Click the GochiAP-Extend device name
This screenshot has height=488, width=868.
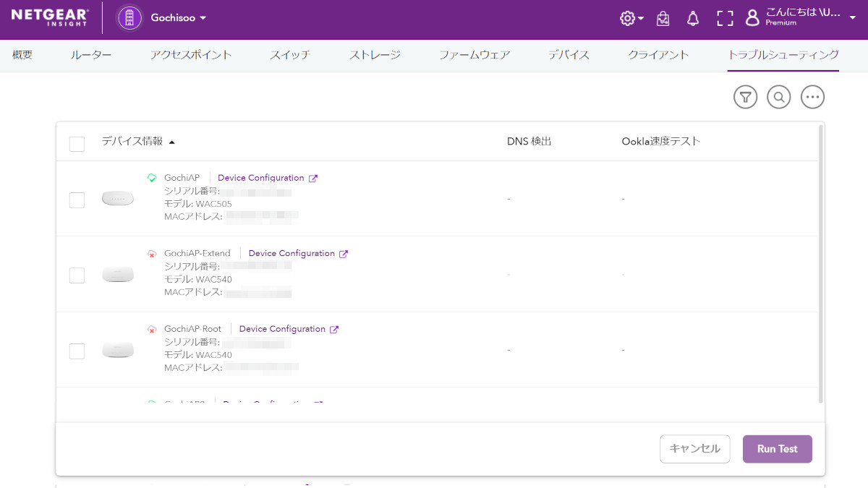[x=197, y=254]
